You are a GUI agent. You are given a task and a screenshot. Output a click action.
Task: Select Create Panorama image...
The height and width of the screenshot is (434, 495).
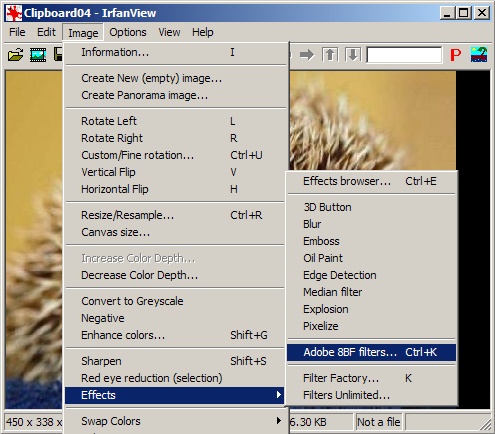[175, 95]
